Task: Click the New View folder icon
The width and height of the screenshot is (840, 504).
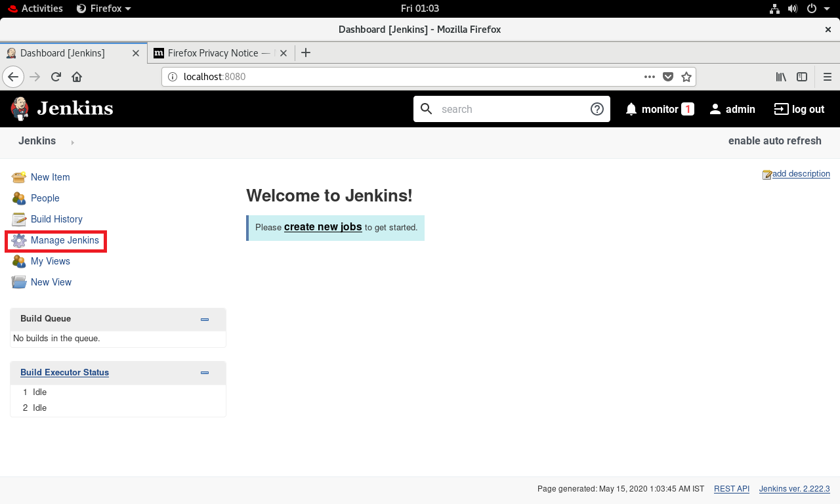Action: [19, 282]
